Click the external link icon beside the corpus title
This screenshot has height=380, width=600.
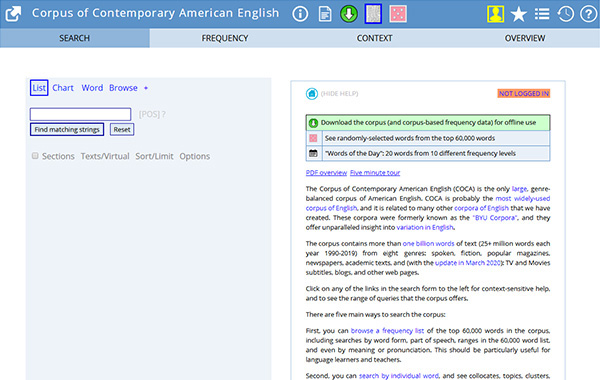pos(13,14)
